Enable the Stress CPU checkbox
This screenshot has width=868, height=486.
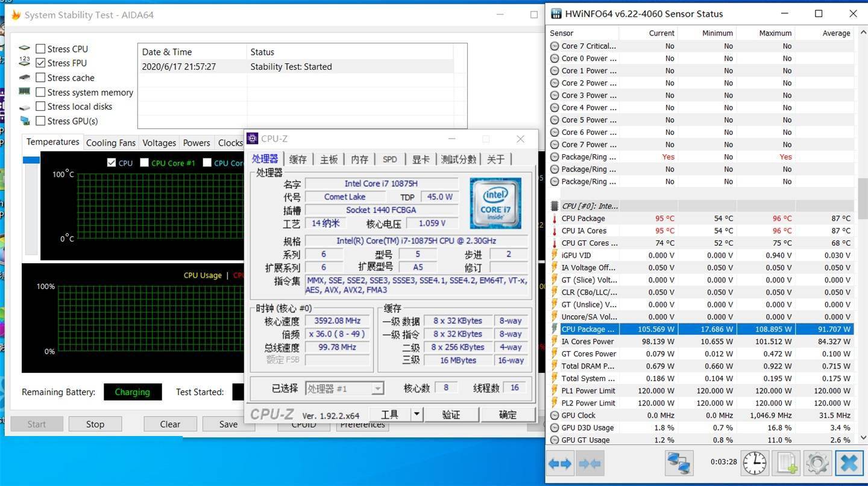point(40,49)
